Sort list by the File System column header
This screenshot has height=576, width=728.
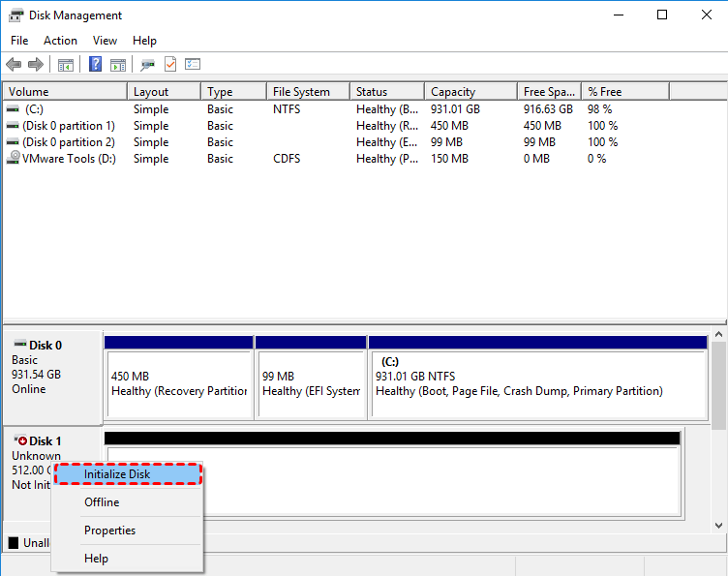coord(306,92)
